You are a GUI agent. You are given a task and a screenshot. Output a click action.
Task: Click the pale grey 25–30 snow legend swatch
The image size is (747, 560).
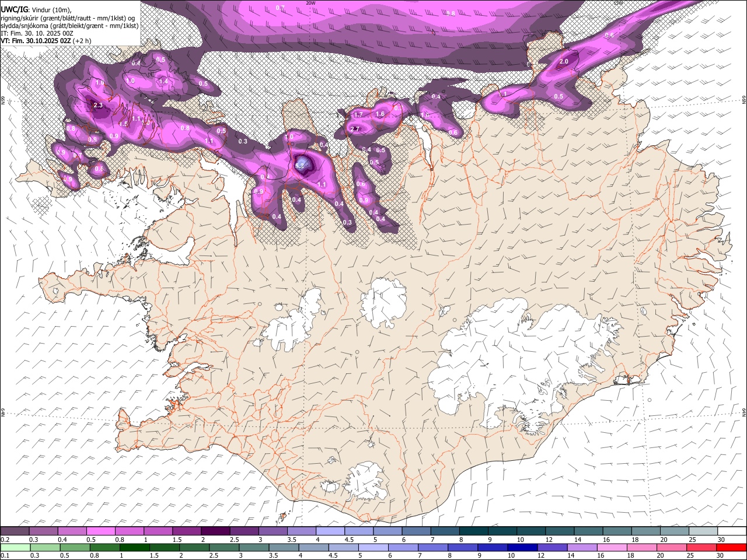point(704,531)
